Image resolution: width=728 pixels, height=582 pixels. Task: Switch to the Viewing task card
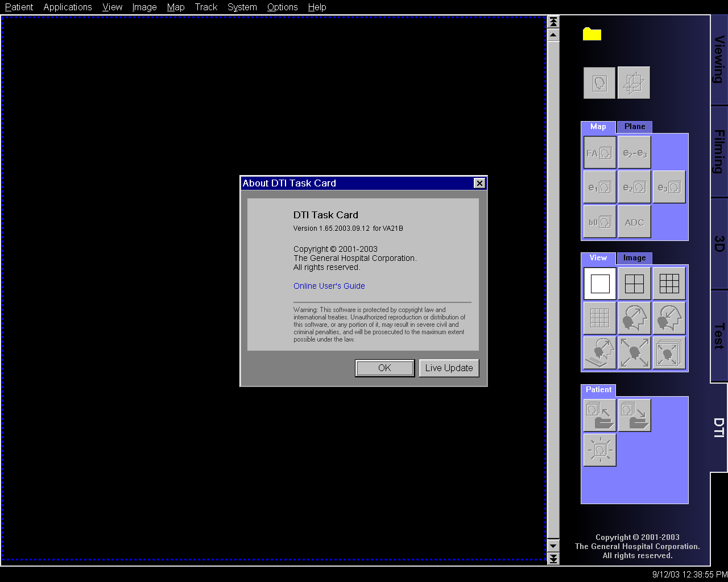click(x=719, y=60)
